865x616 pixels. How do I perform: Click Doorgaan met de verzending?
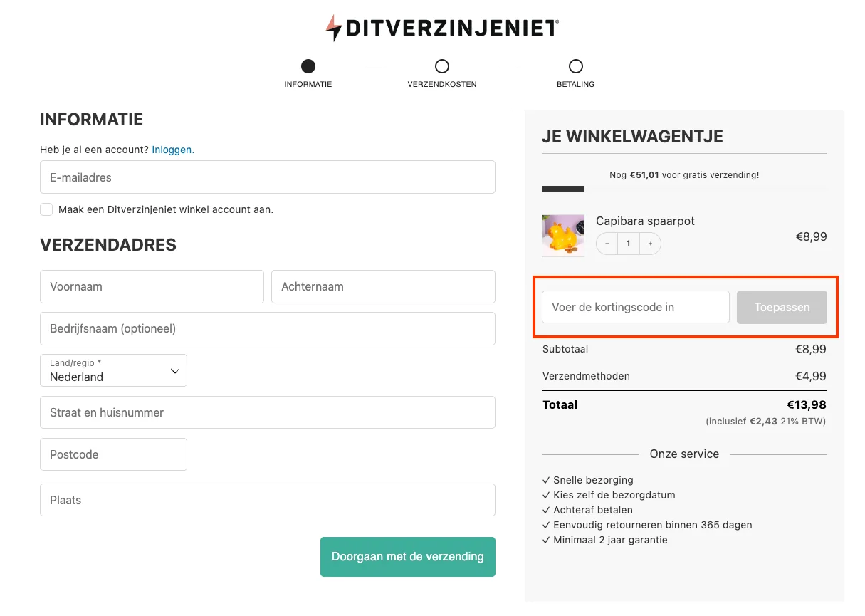(407, 556)
